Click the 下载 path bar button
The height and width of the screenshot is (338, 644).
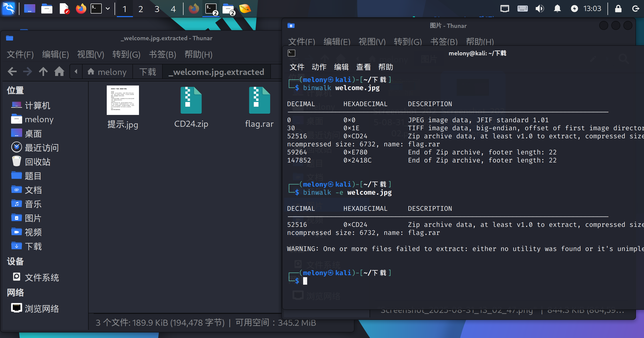point(148,72)
